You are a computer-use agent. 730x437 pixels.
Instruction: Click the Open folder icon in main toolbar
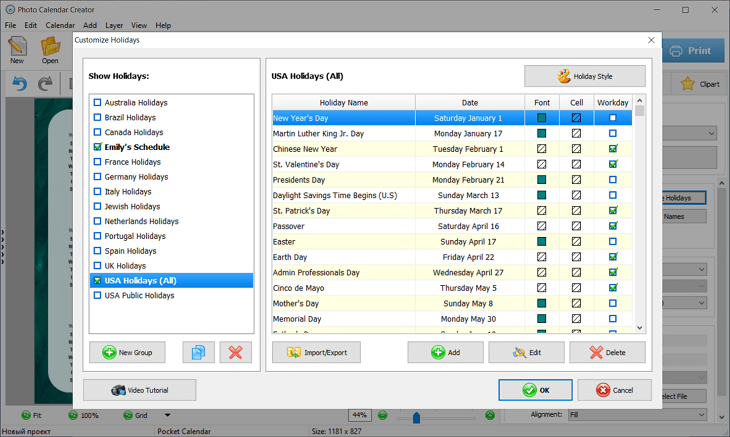(50, 50)
